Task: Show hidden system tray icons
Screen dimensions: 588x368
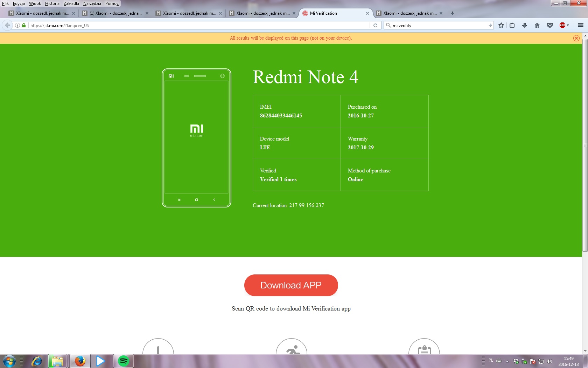Action: 507,361
